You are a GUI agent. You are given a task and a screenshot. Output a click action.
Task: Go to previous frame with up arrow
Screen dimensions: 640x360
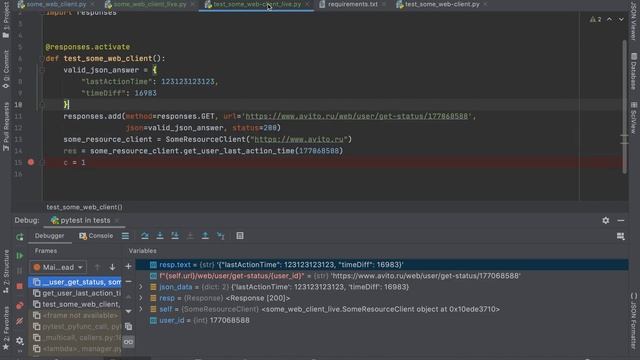coord(97,267)
